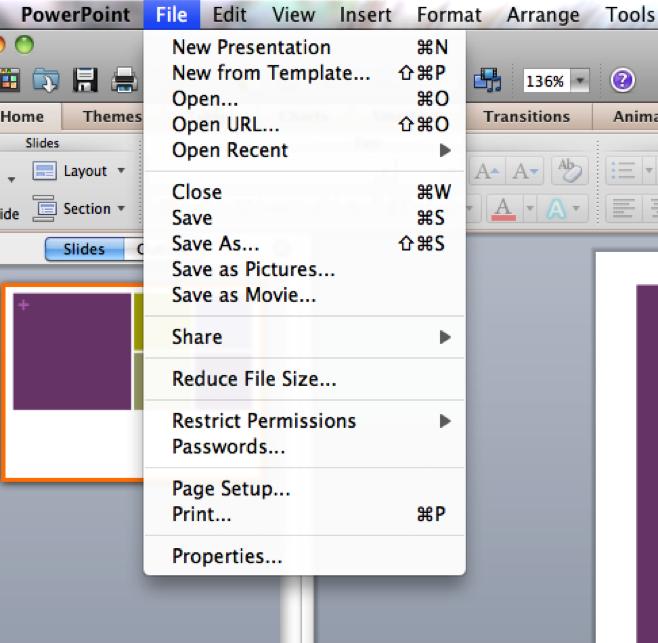
Task: Expand the Layout dropdown arrow
Action: (x=121, y=170)
